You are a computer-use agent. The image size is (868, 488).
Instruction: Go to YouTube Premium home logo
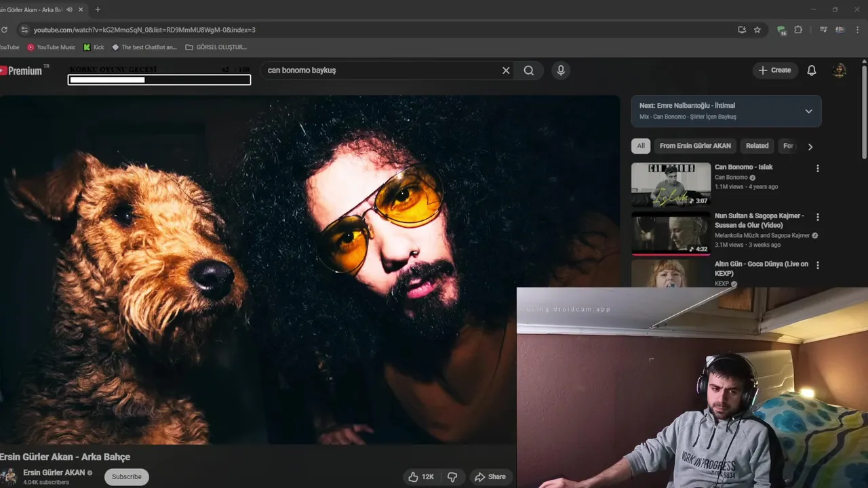(x=22, y=70)
